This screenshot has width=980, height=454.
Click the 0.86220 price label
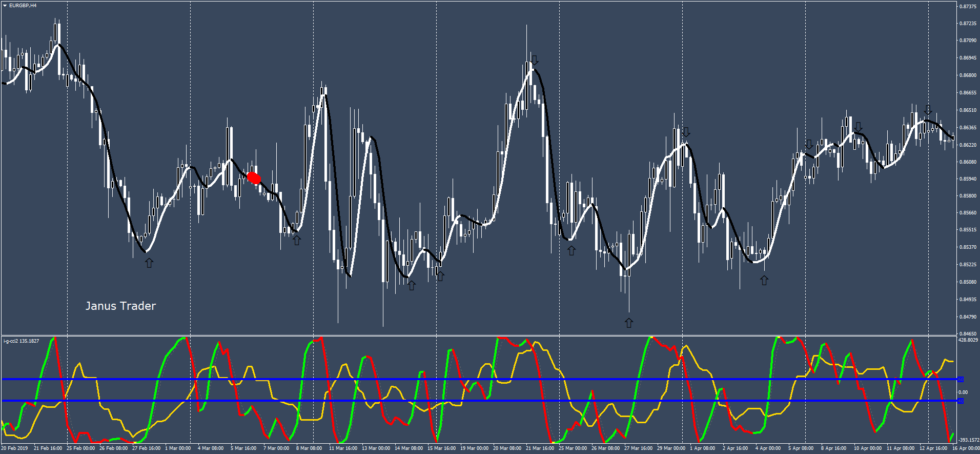point(968,145)
